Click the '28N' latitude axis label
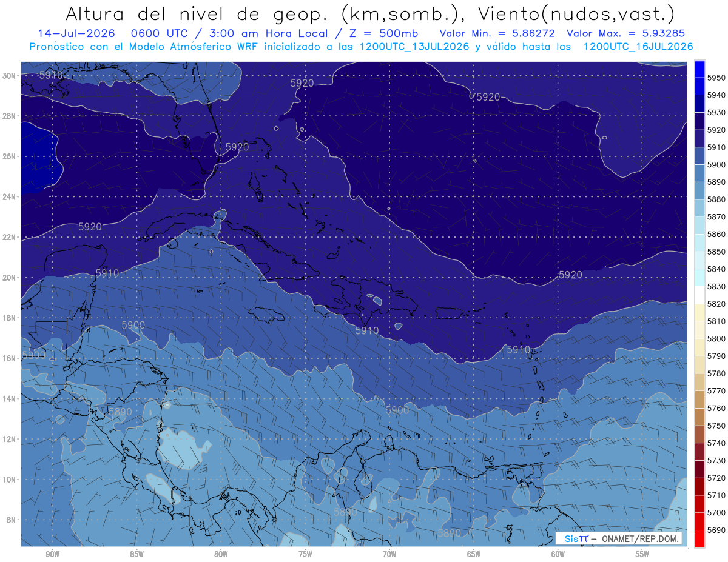 [x=9, y=116]
